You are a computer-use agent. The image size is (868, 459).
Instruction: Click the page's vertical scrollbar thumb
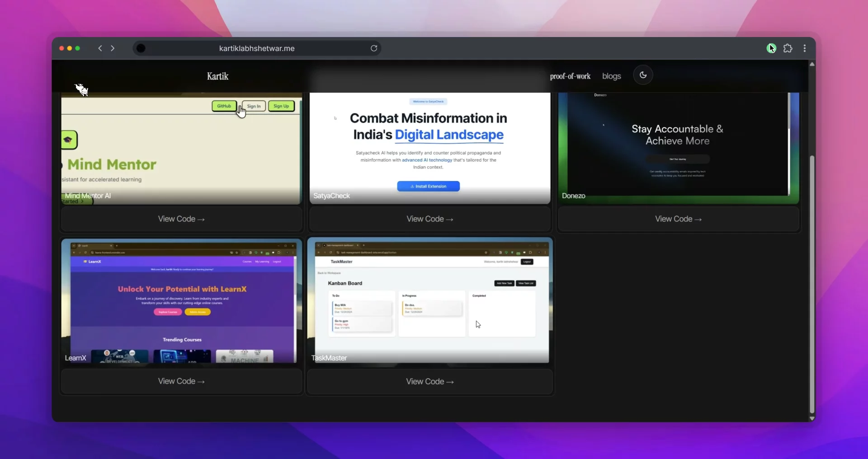coord(812,285)
